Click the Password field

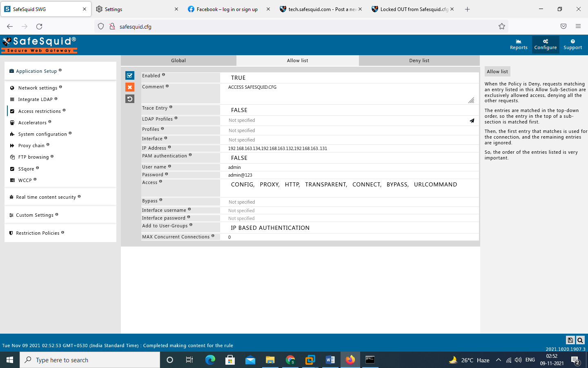click(350, 175)
